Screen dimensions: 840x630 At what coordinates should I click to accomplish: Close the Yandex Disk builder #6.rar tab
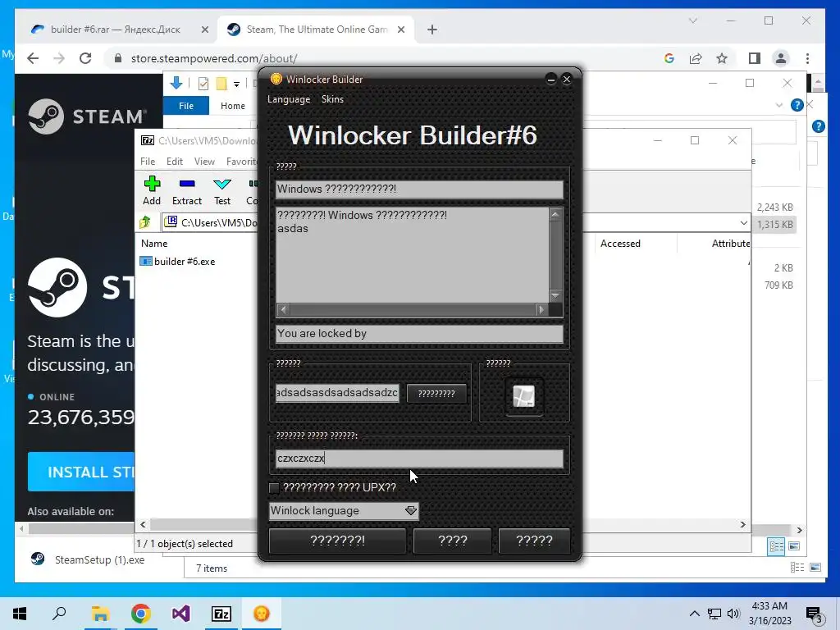point(204,30)
